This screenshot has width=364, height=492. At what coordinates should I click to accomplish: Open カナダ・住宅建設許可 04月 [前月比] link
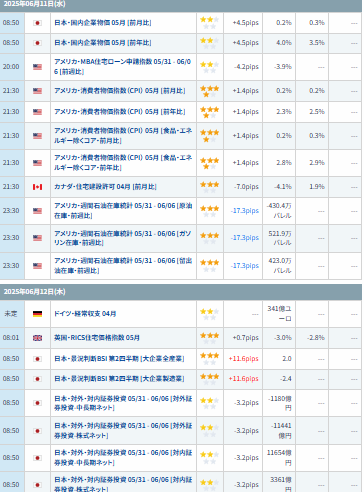coord(105,187)
